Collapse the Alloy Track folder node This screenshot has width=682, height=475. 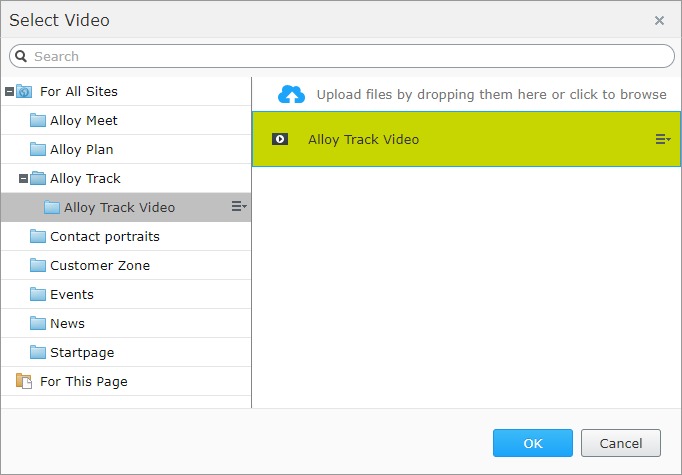click(x=23, y=178)
